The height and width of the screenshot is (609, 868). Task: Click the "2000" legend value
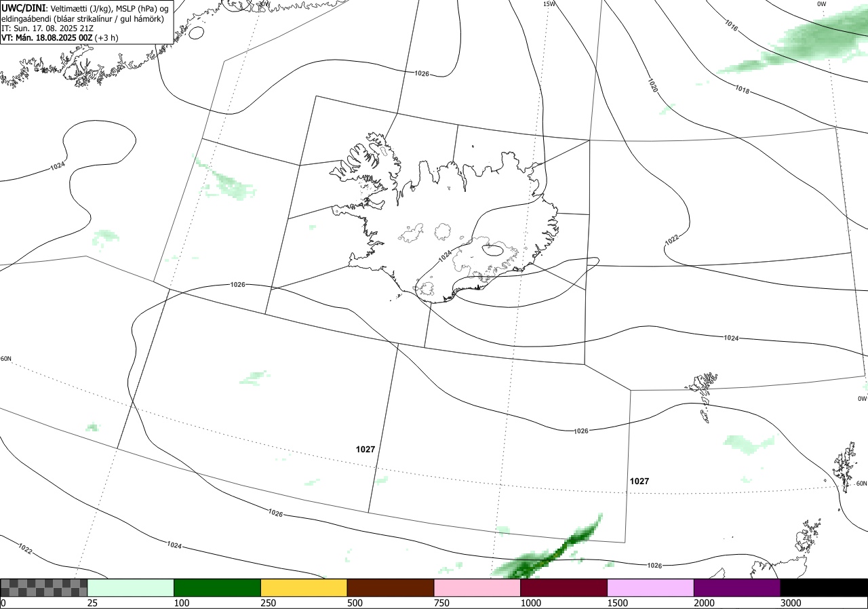pyautogui.click(x=704, y=603)
